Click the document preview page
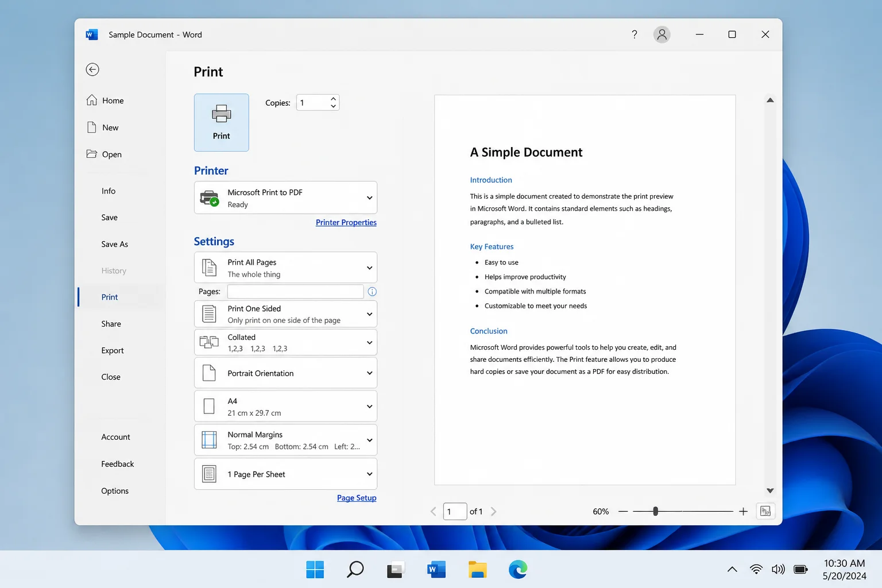882x588 pixels. (x=585, y=290)
